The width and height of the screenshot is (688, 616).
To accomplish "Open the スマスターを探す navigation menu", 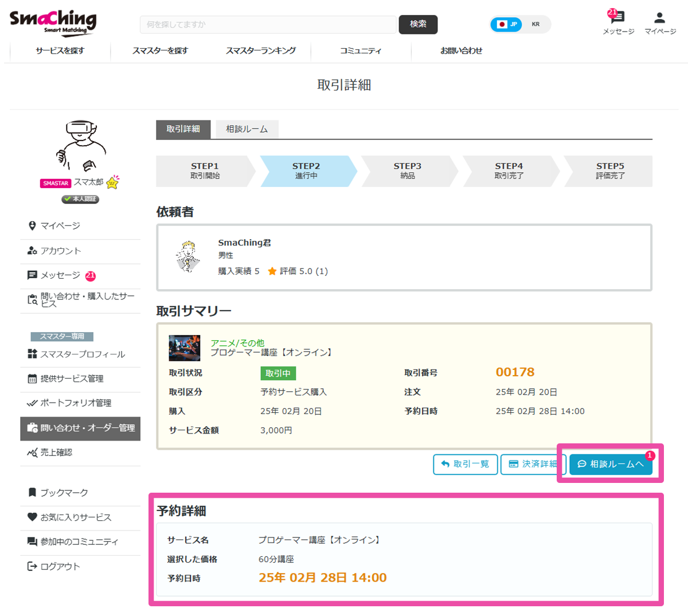I will (160, 50).
